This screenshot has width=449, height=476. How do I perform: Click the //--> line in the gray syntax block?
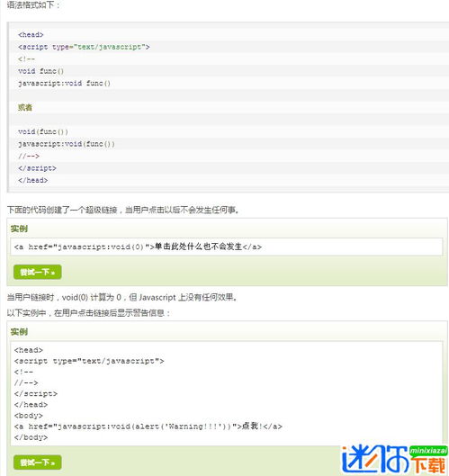(x=29, y=156)
